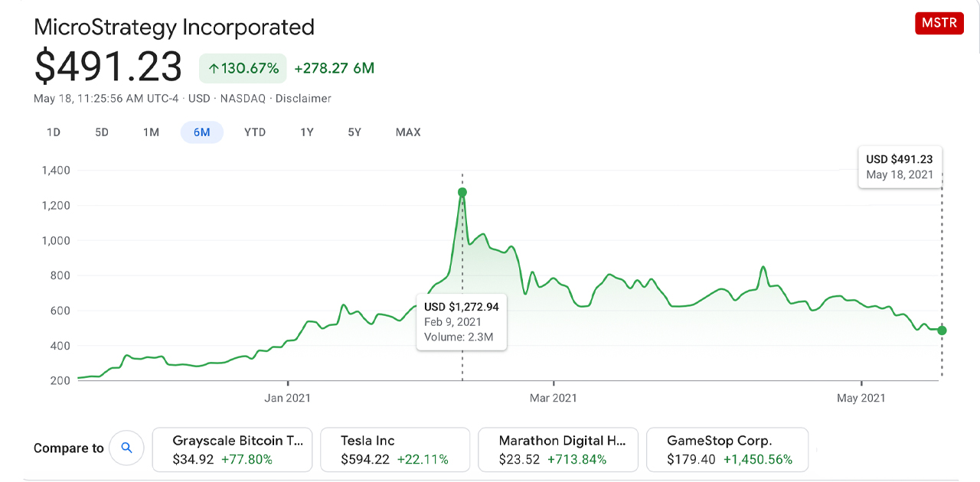This screenshot has height=482, width=980.
Task: Click the +278.27 6M change text
Action: (x=334, y=68)
